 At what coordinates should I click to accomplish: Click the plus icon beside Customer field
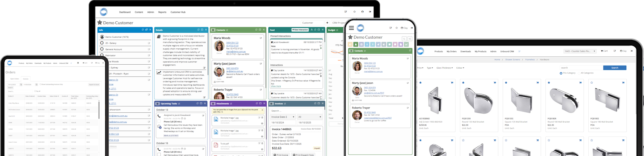(x=327, y=23)
